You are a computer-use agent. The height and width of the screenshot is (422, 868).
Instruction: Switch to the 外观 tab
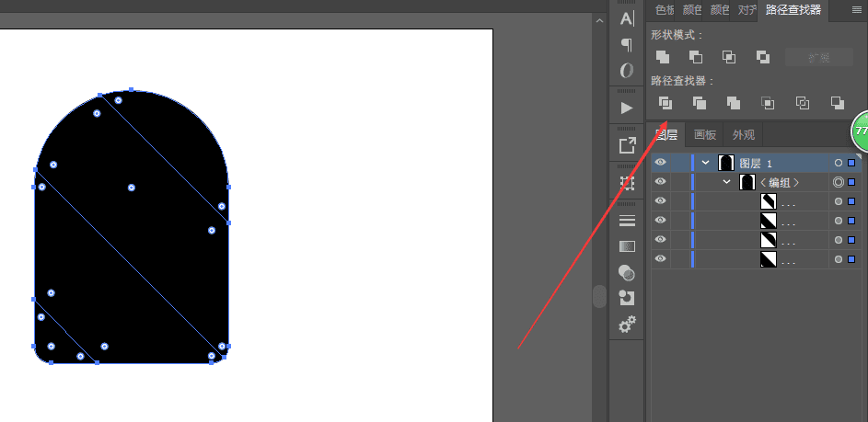point(743,134)
